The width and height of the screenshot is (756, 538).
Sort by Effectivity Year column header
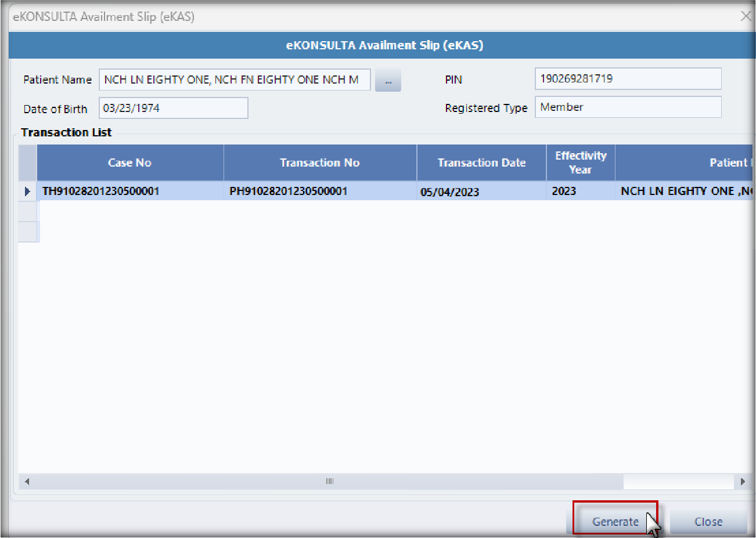point(580,163)
